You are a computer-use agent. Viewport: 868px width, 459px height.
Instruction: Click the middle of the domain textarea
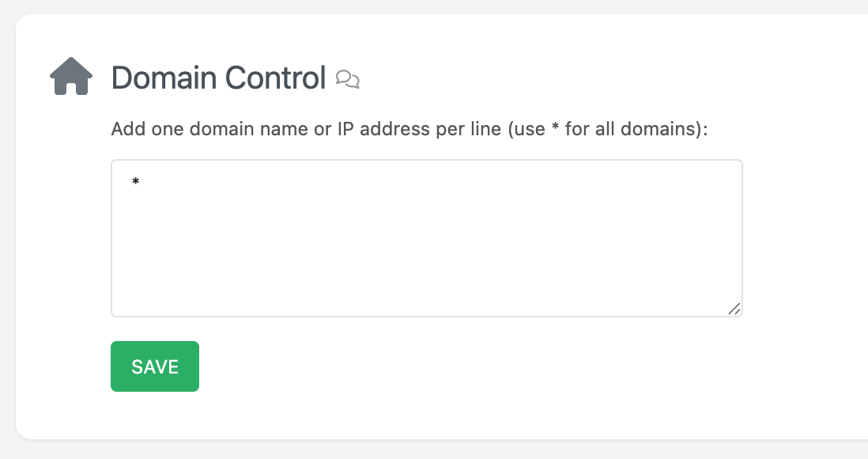click(427, 238)
